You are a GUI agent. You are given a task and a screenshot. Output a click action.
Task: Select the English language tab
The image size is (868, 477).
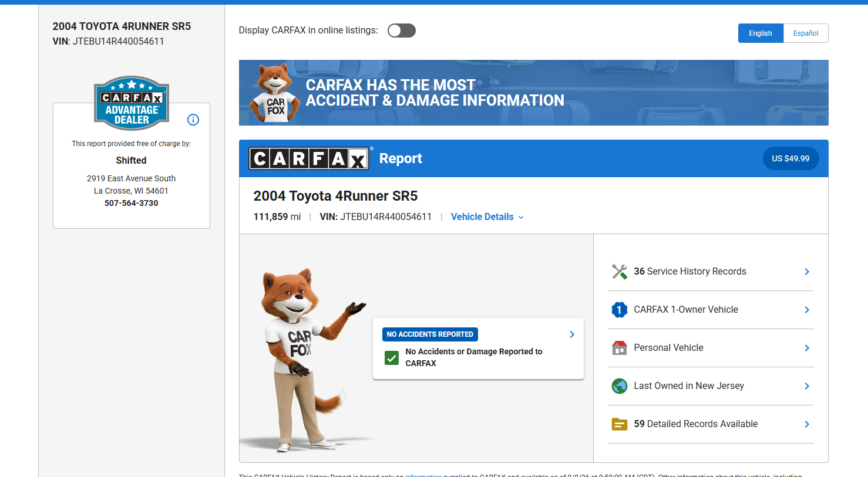761,33
